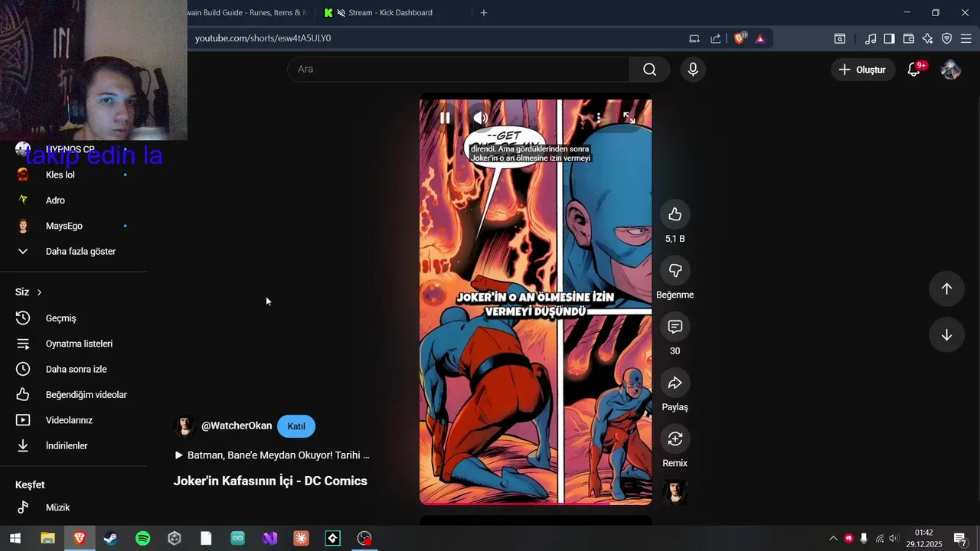Click the Ara search input field
980x551 pixels.
pyautogui.click(x=459, y=69)
